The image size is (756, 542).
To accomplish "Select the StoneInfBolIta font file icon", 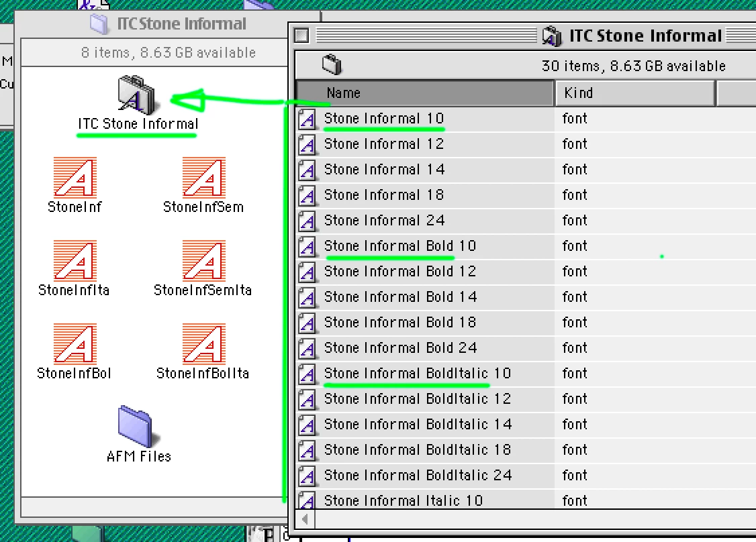I will (204, 343).
